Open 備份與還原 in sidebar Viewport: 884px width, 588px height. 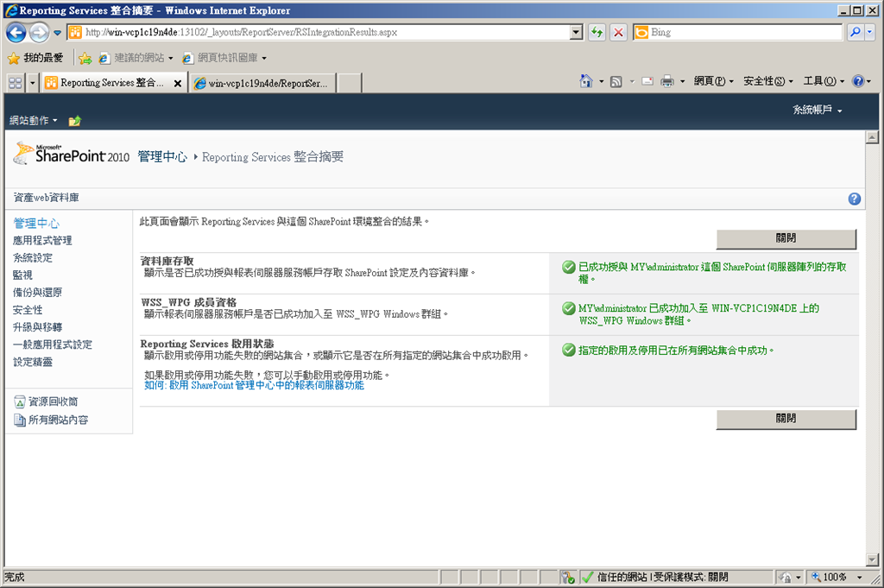[x=37, y=293]
